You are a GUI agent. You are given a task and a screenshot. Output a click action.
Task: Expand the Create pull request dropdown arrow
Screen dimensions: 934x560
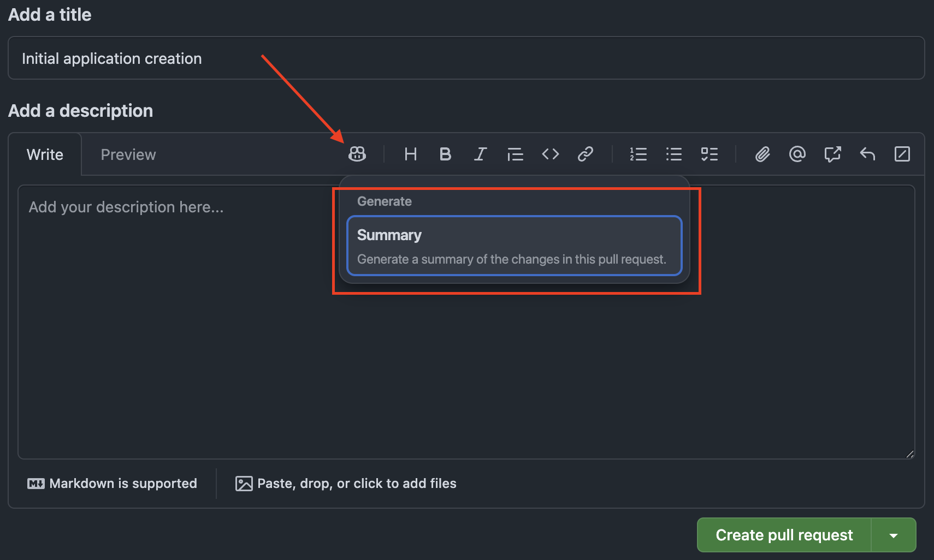tap(894, 535)
